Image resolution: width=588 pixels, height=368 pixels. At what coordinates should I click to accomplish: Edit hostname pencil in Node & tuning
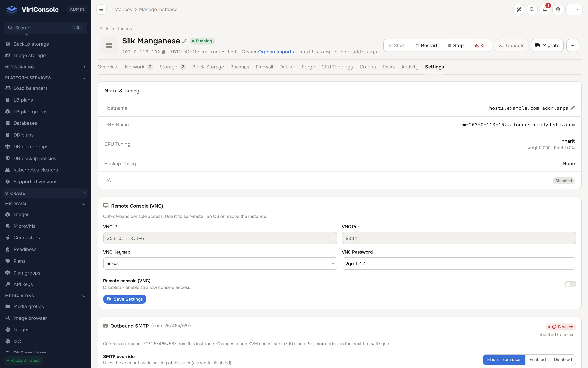click(573, 108)
